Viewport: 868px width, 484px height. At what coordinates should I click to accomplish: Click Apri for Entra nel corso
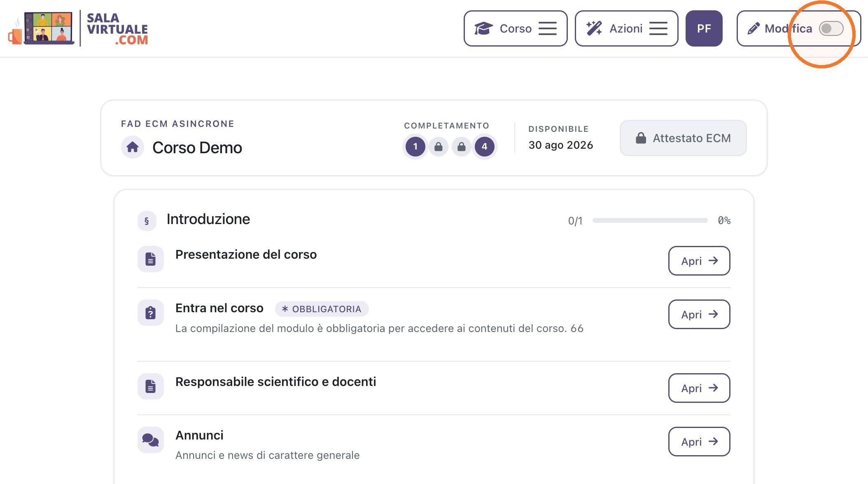(699, 314)
